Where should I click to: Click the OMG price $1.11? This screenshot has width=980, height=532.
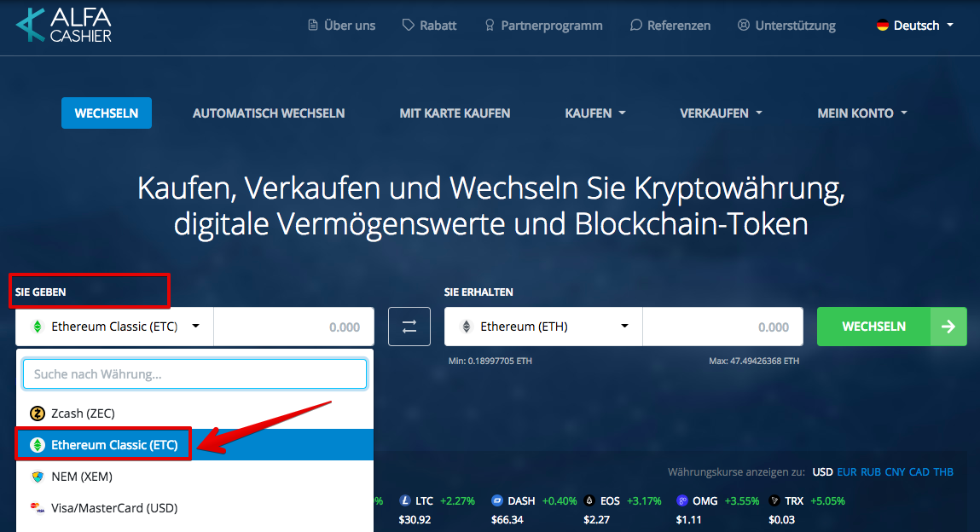[x=688, y=519]
